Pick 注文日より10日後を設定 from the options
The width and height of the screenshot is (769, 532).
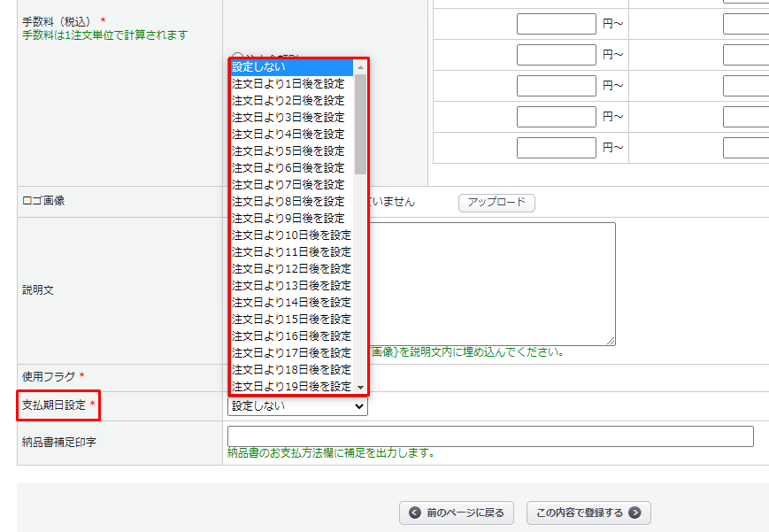coord(291,235)
